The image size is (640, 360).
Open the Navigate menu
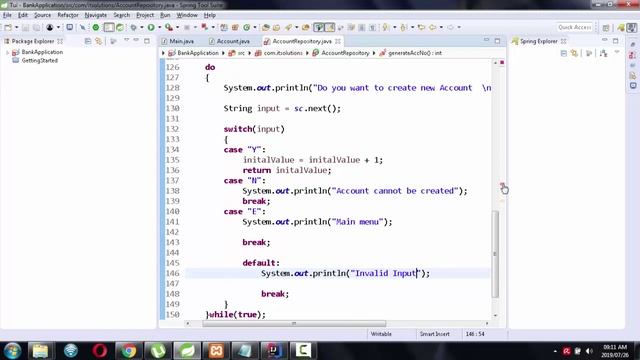96,15
